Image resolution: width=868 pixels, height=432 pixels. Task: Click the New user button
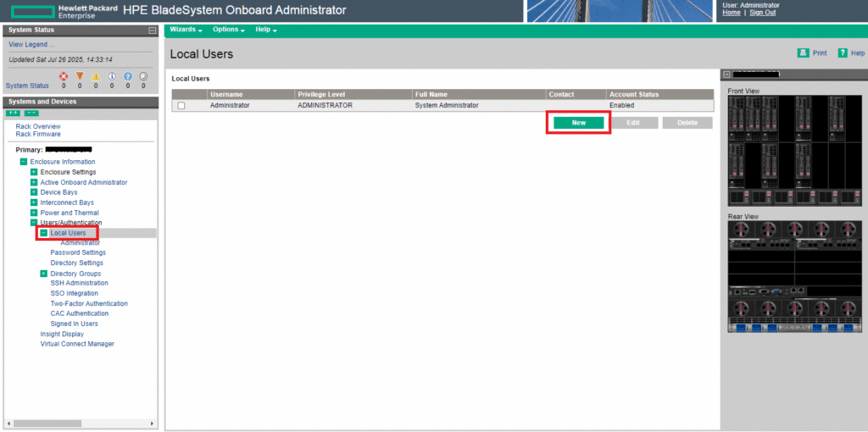click(578, 123)
